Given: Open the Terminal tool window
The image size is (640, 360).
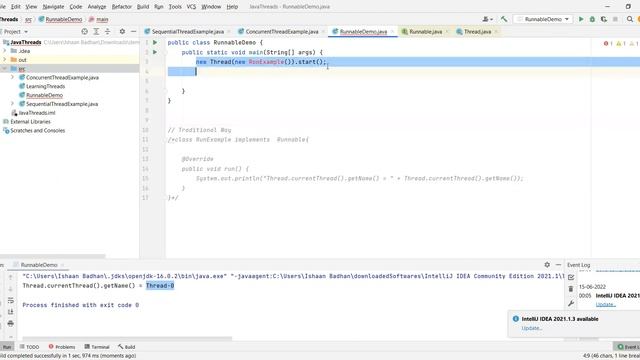Looking at the screenshot, I should click(97, 347).
